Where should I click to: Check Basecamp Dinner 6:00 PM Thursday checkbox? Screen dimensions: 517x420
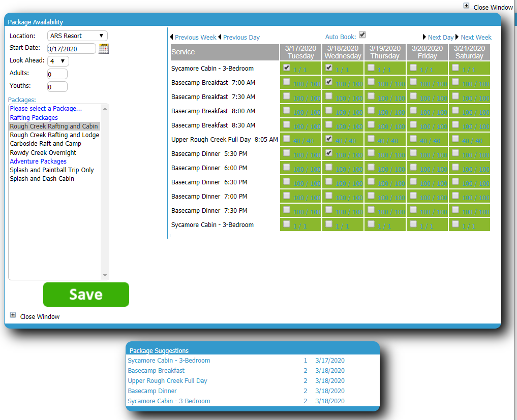tap(371, 167)
